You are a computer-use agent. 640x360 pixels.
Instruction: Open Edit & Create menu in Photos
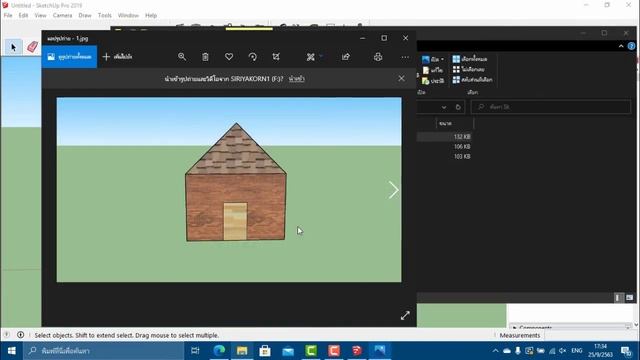click(x=314, y=57)
